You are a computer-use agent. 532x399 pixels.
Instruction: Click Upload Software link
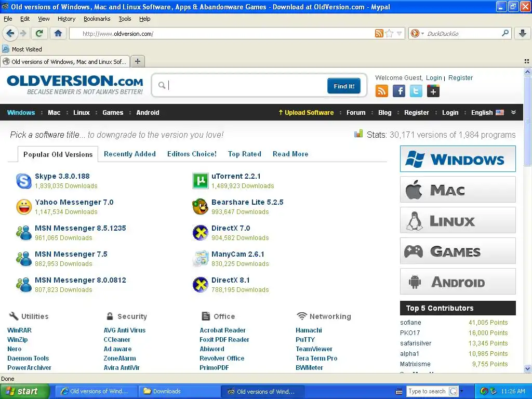(306, 113)
